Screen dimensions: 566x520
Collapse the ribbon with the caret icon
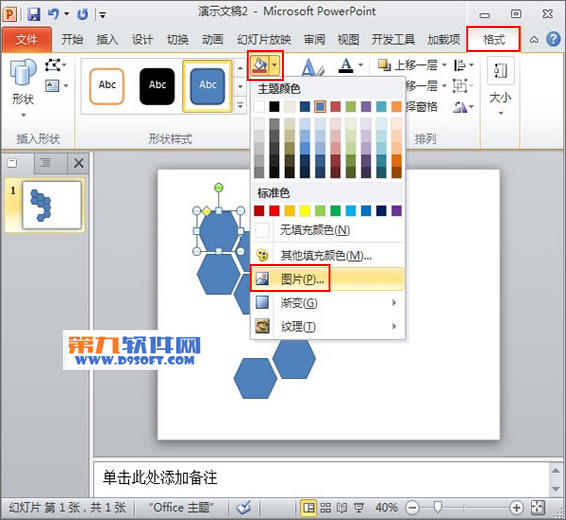534,40
